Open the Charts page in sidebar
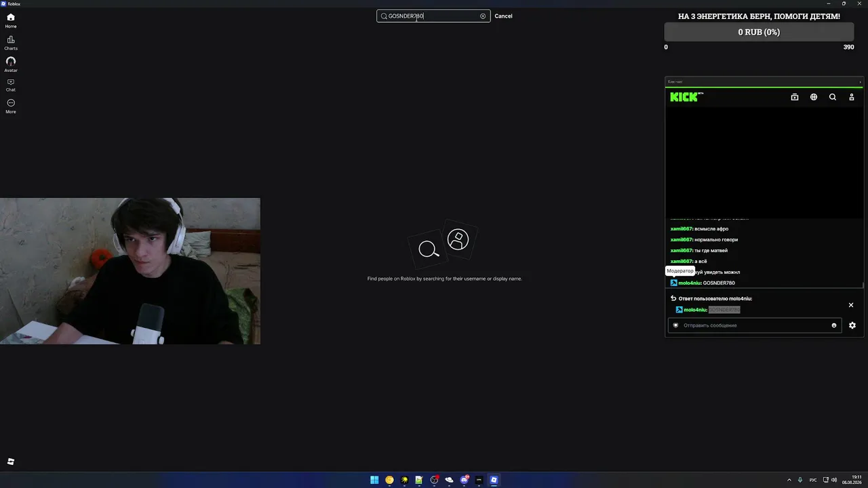Screen dimensions: 868x488 point(11,43)
